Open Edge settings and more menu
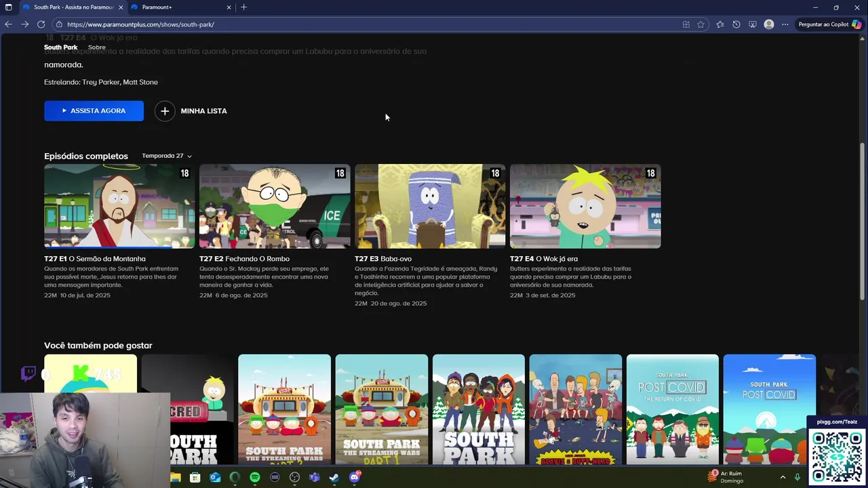Image resolution: width=868 pixels, height=488 pixels. [785, 24]
